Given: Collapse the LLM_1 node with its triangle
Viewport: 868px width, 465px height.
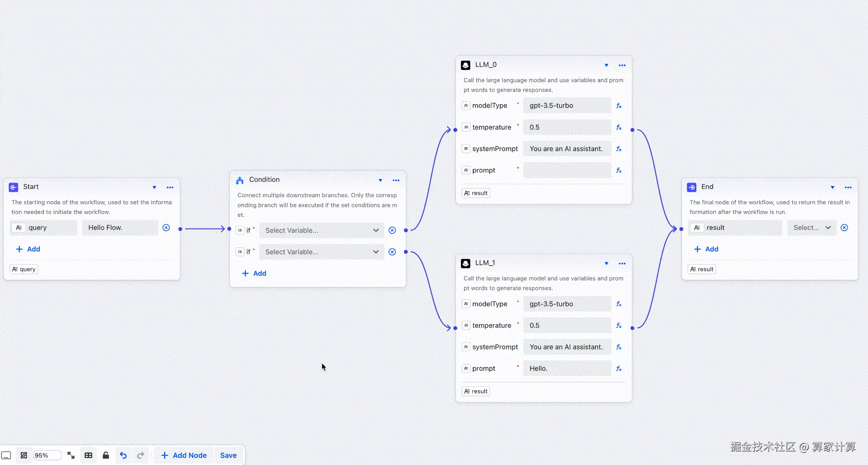Looking at the screenshot, I should [606, 263].
